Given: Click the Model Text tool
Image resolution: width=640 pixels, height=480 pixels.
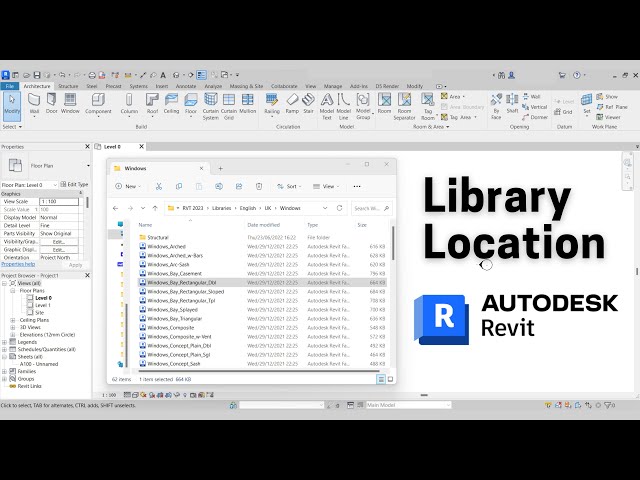Looking at the screenshot, I should coord(327,106).
